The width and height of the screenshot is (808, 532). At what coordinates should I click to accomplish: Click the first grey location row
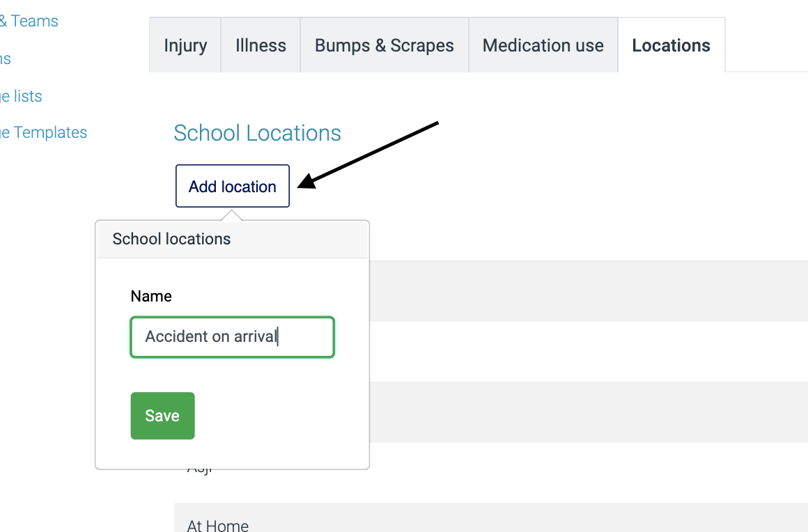click(557, 291)
